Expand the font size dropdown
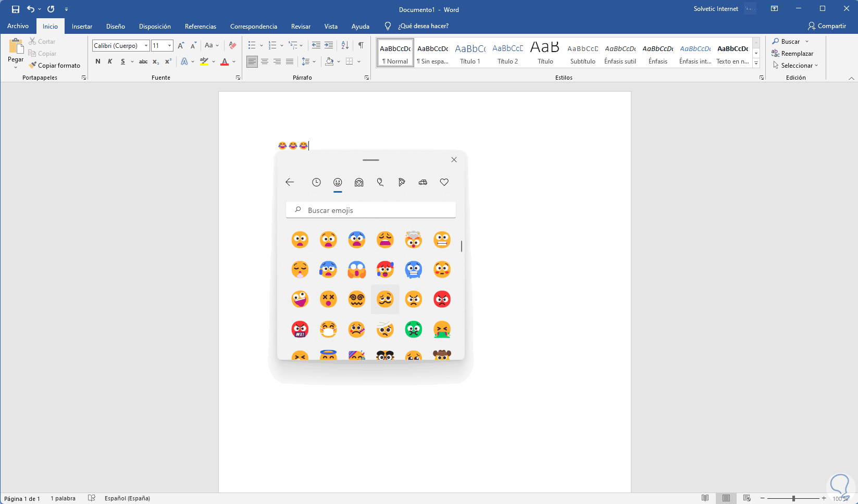This screenshot has width=858, height=504. [169, 46]
